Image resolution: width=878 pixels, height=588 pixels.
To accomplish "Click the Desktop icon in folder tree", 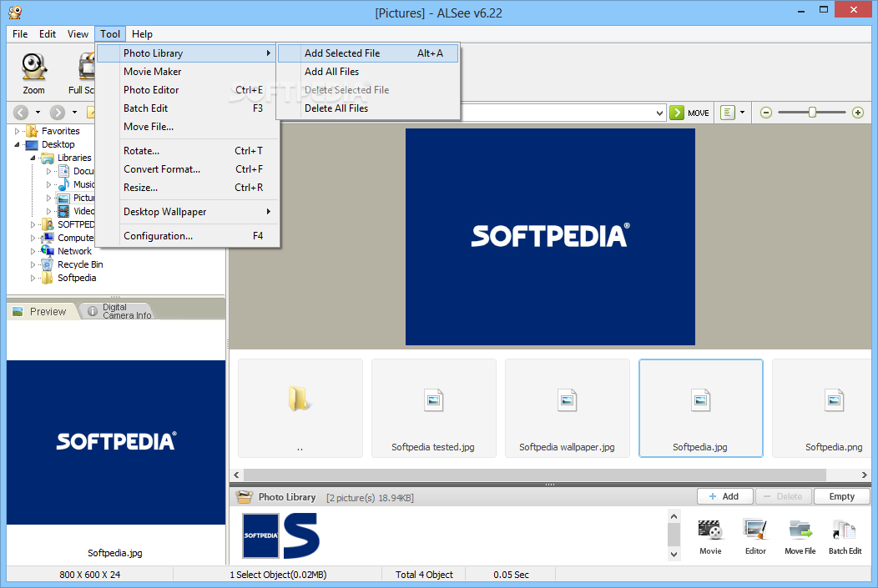I will (32, 144).
